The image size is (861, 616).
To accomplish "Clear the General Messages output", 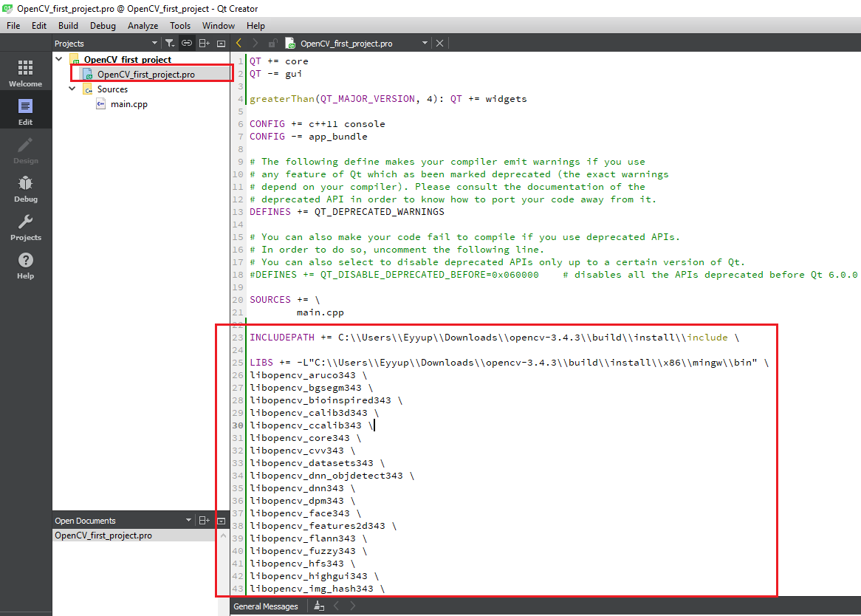I will tap(318, 606).
